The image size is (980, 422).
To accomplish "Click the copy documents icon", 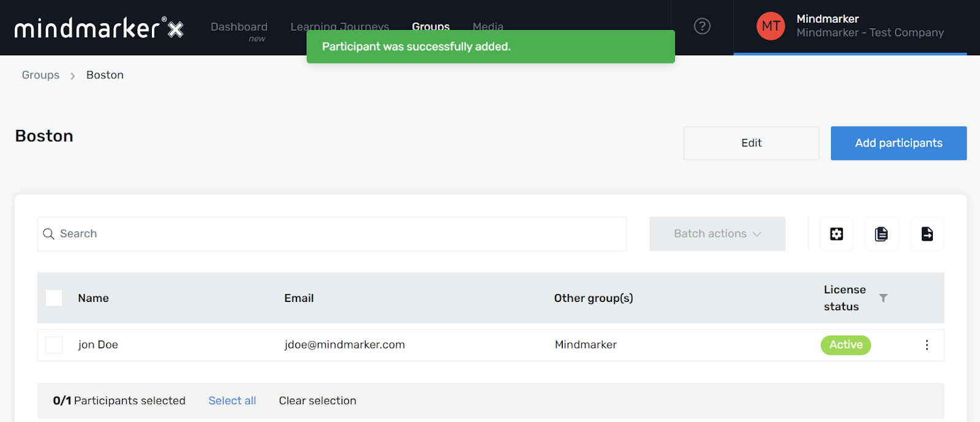I will coord(881,234).
